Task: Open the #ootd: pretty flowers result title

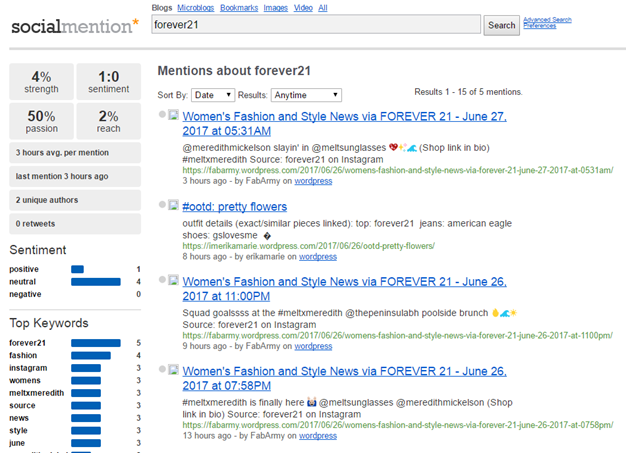Action: [x=235, y=207]
